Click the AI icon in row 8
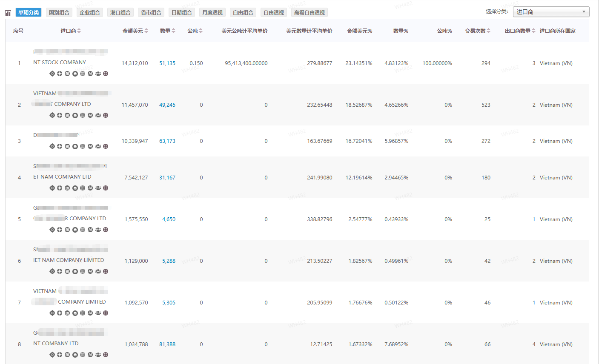 (90, 355)
